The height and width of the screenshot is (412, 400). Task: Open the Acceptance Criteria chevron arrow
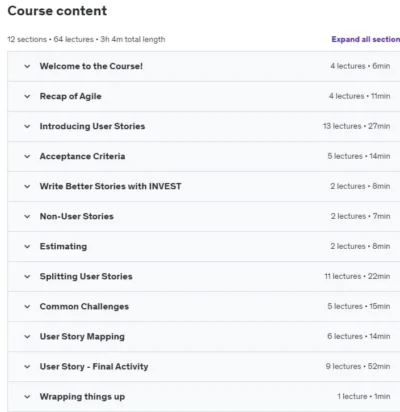(27, 156)
